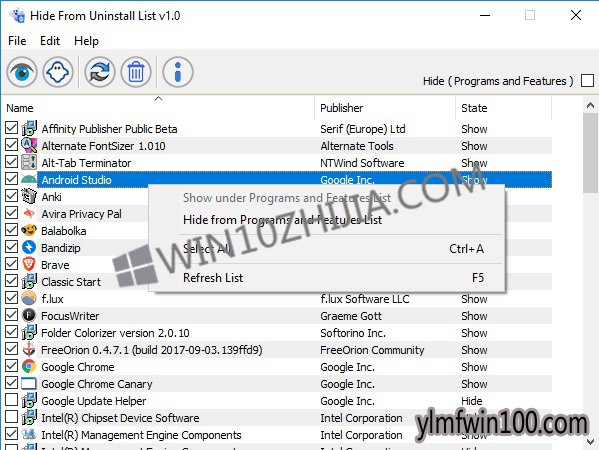Viewport: 599px width, 450px height.
Task: Click the Alternate FontSizer icon
Action: pyautogui.click(x=29, y=146)
